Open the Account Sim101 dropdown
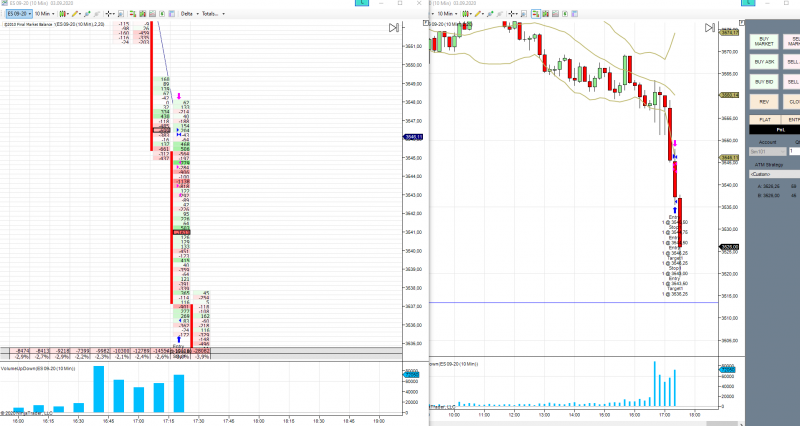The width and height of the screenshot is (800, 426). (x=767, y=152)
